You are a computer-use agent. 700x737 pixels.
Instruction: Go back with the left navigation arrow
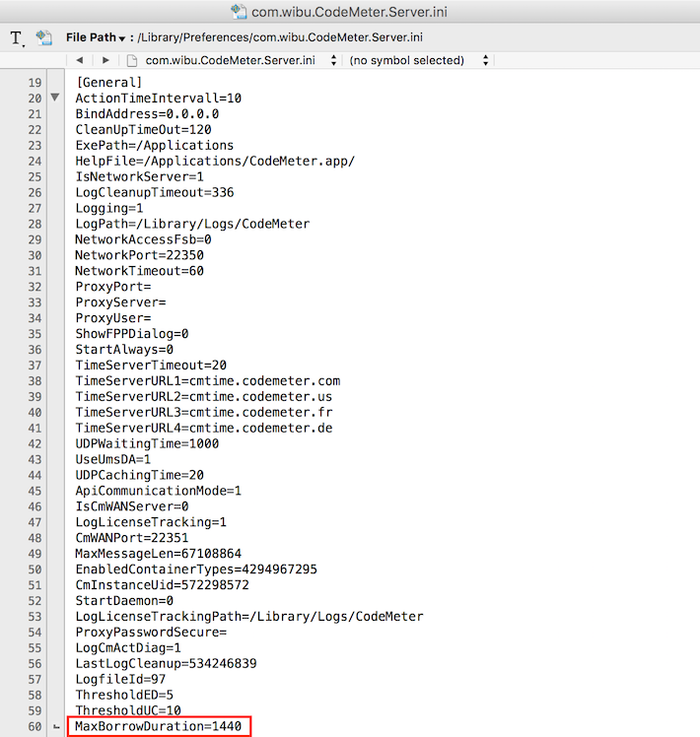pos(80,60)
